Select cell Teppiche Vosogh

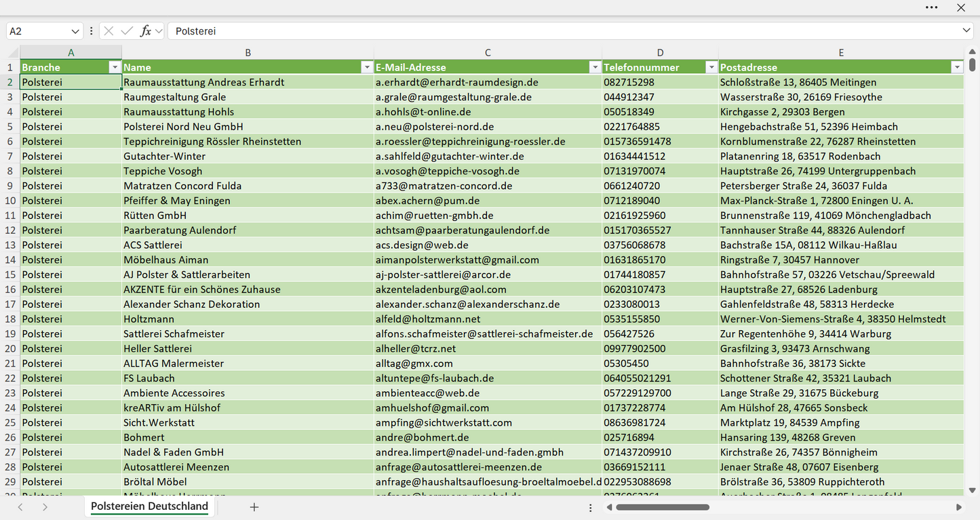click(x=248, y=171)
